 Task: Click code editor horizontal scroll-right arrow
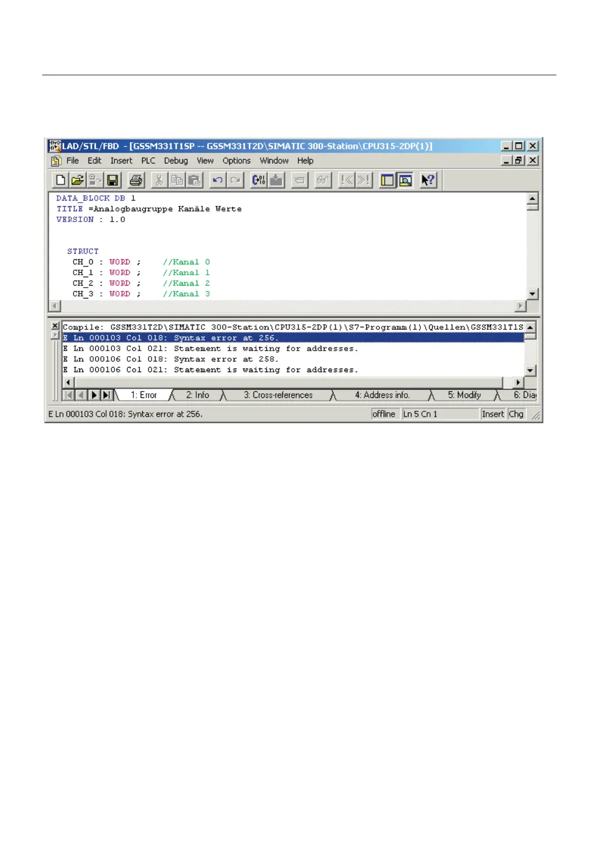tap(521, 306)
